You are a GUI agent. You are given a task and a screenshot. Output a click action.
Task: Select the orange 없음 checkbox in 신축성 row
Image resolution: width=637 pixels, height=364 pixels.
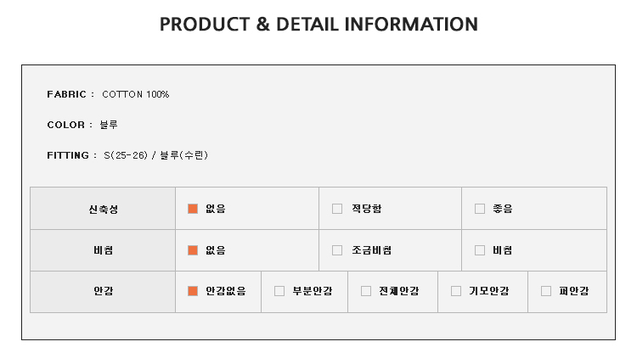pos(193,209)
